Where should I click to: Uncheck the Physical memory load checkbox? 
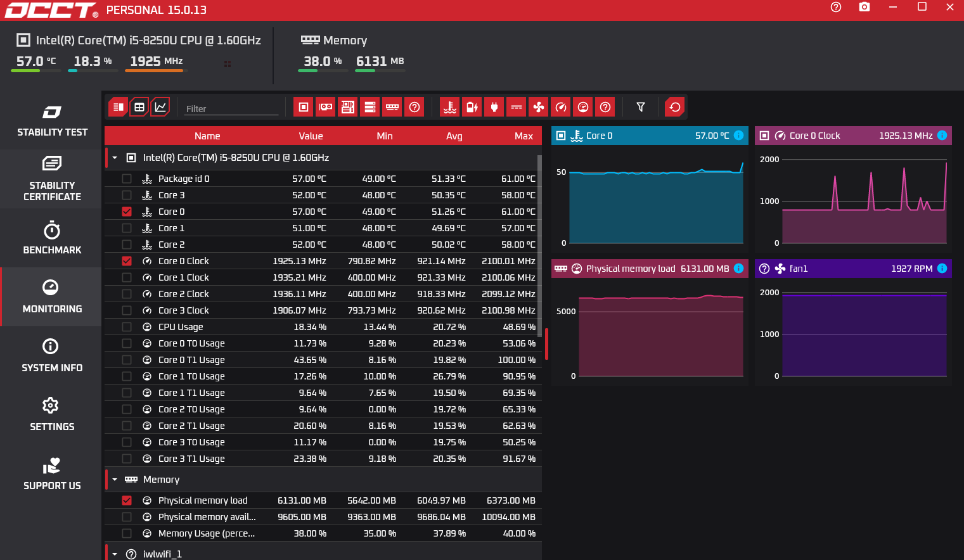point(127,500)
